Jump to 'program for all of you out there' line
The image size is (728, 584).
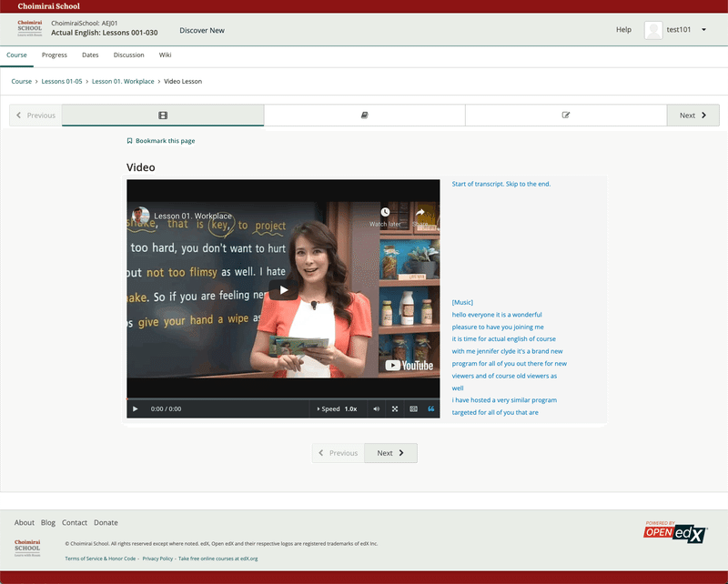pyautogui.click(x=510, y=364)
